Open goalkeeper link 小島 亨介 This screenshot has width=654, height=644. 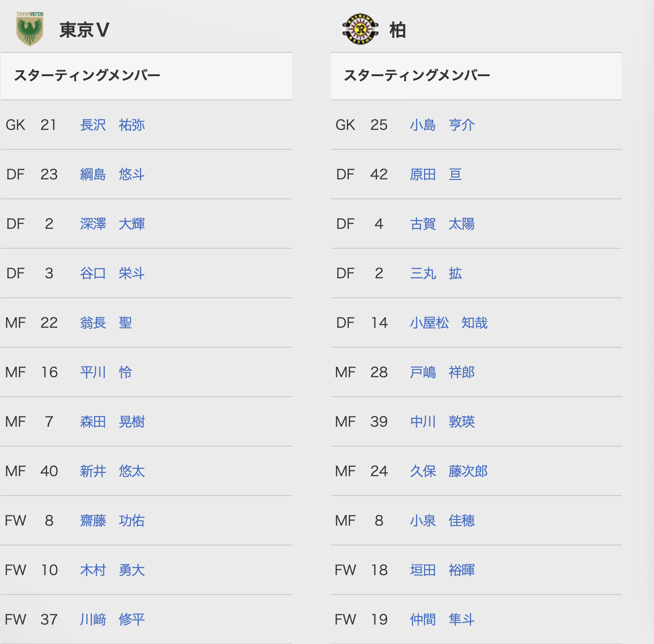(442, 125)
